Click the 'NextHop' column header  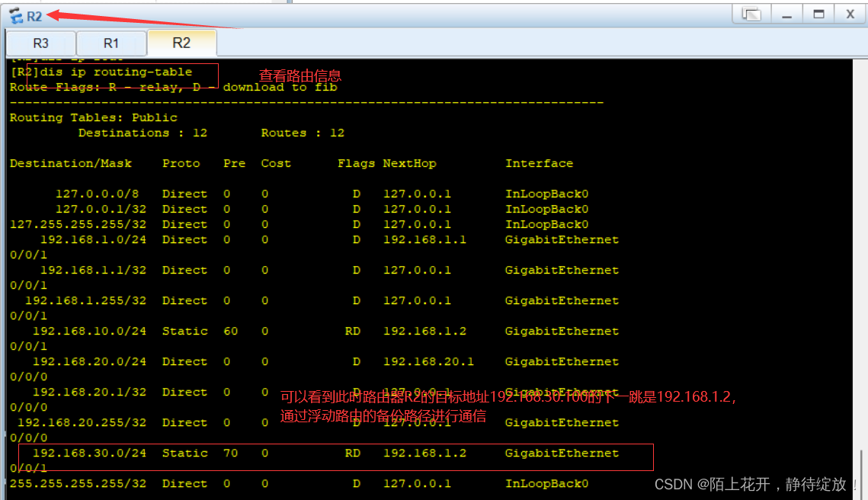[410, 163]
